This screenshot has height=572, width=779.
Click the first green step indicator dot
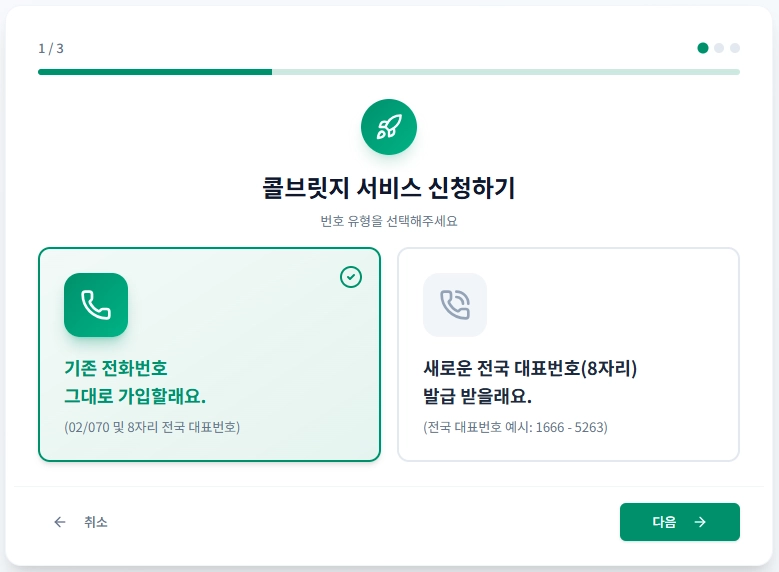tap(703, 47)
